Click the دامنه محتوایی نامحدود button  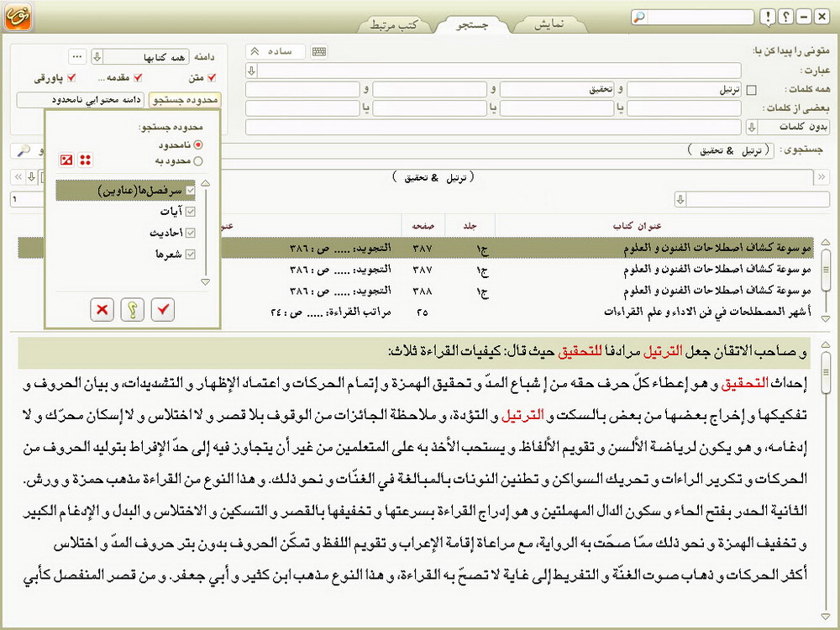click(x=81, y=100)
